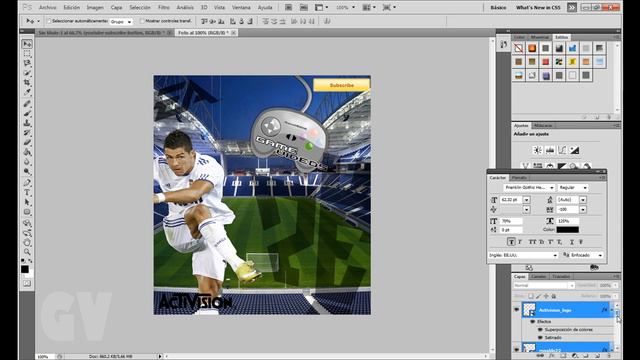The width and height of the screenshot is (640, 360).
Task: Click the black text Color swatch
Action: [x=568, y=230]
